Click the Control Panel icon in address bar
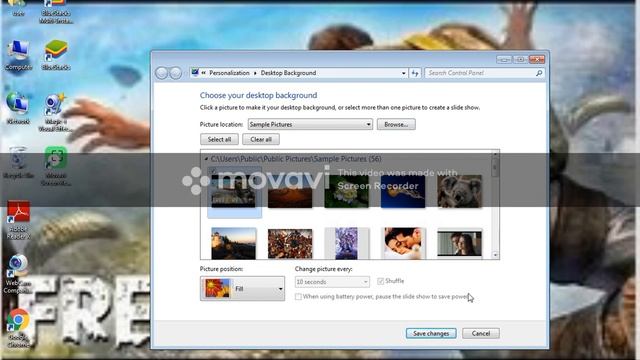Screen dimensions: 640x360 (x=195, y=73)
